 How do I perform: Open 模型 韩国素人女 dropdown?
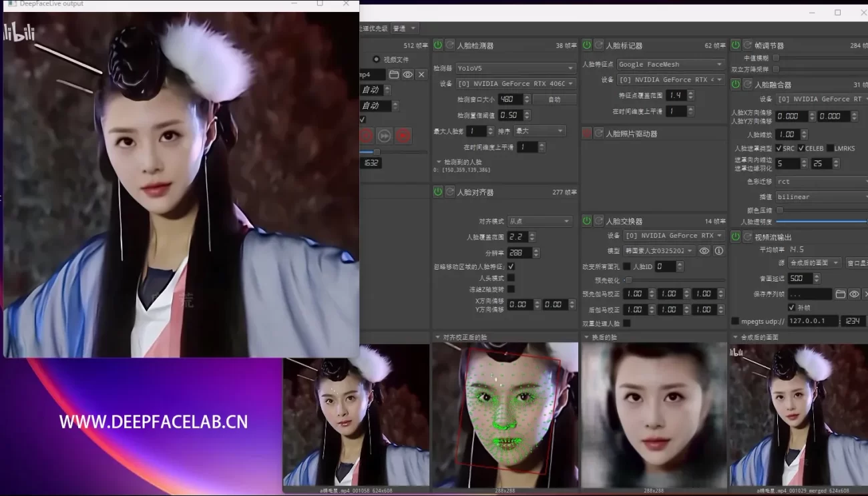(659, 251)
